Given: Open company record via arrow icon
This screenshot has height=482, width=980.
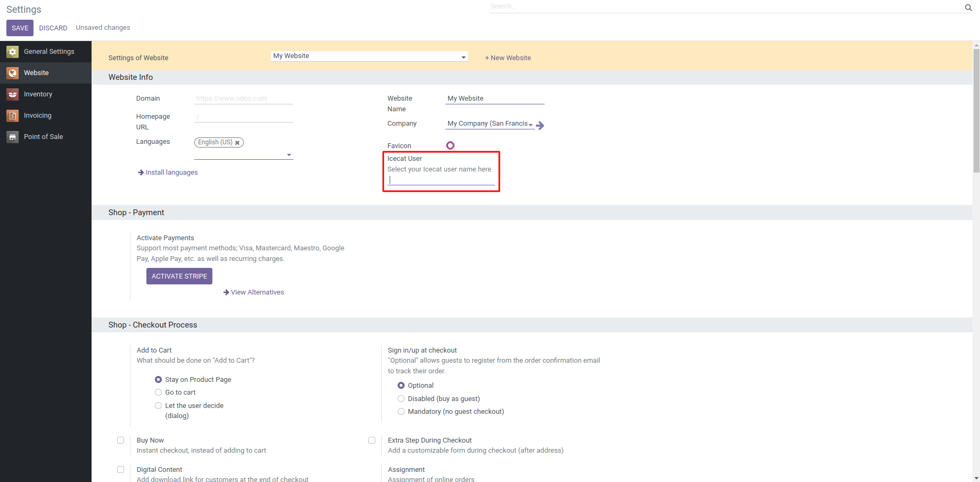Looking at the screenshot, I should [540, 126].
